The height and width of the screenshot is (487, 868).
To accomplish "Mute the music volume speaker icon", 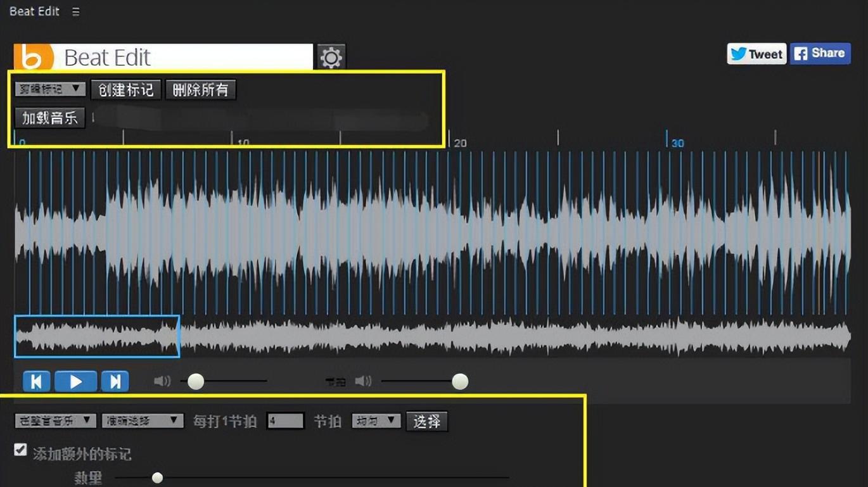I will coord(163,381).
